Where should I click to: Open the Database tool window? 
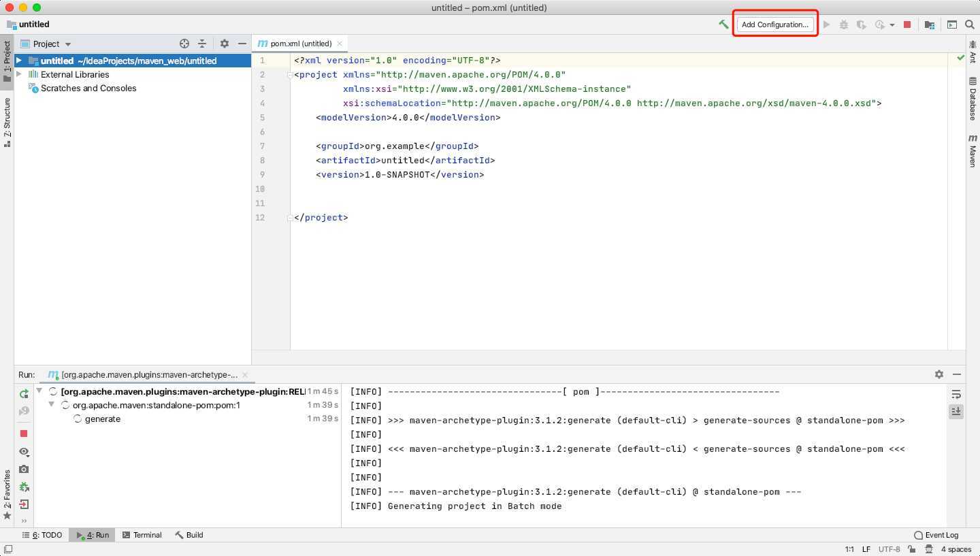tap(973, 99)
